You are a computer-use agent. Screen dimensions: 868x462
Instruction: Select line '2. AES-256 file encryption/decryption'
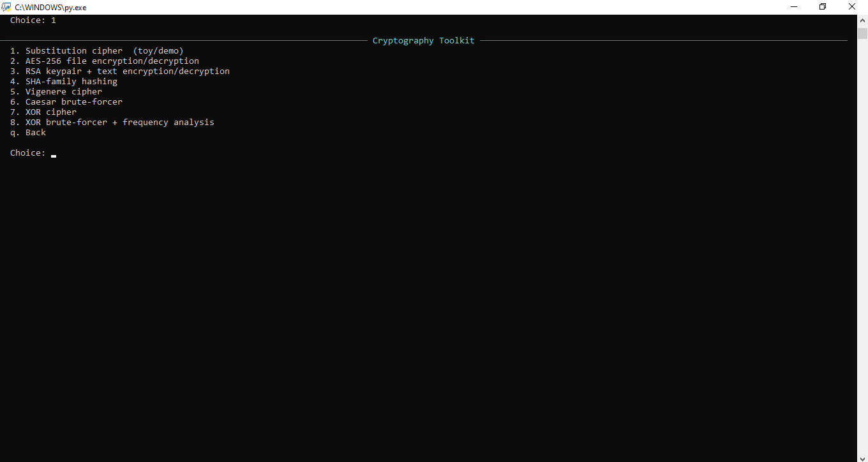(105, 61)
